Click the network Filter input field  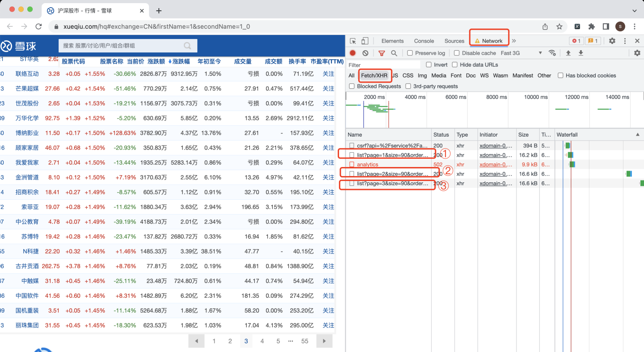(x=384, y=65)
